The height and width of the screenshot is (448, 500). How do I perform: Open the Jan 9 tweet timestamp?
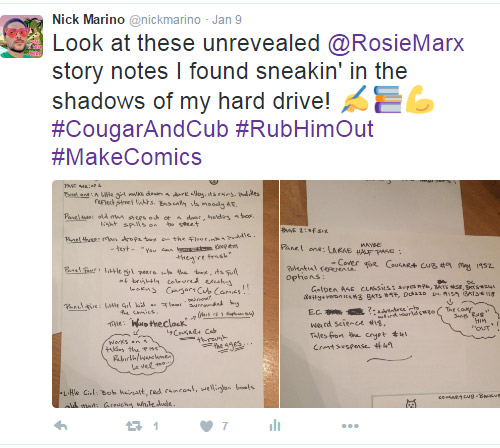pyautogui.click(x=227, y=20)
